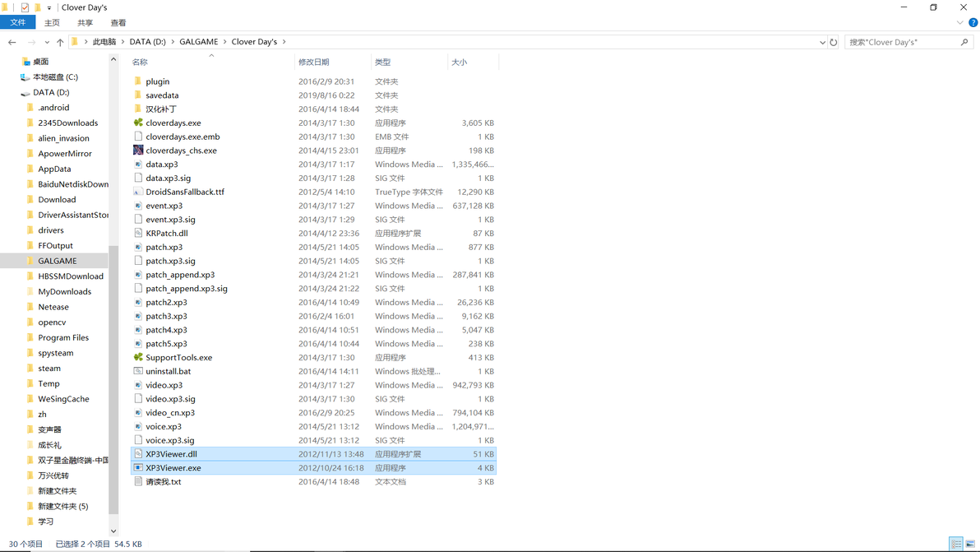Screen dimensions: 980x552
Task: Go up one folder level arrow
Action: [x=60, y=42]
